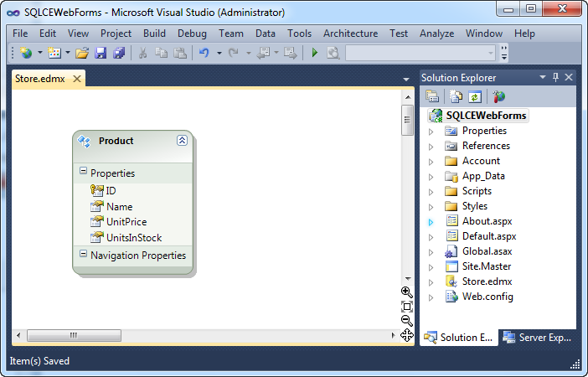Screen dimensions: 588x377
Task: Expand the Default.aspx tree node
Action: 431,237
